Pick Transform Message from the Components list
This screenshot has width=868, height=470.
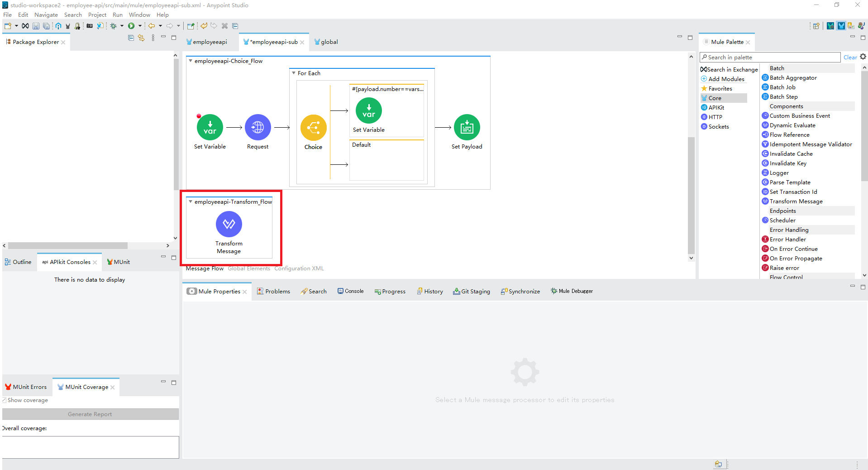(x=796, y=201)
